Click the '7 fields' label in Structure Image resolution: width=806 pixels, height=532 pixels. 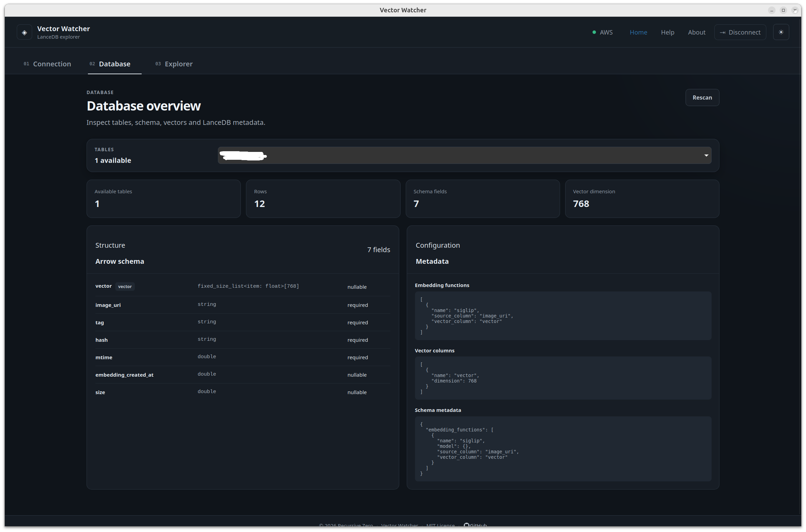pyautogui.click(x=379, y=250)
